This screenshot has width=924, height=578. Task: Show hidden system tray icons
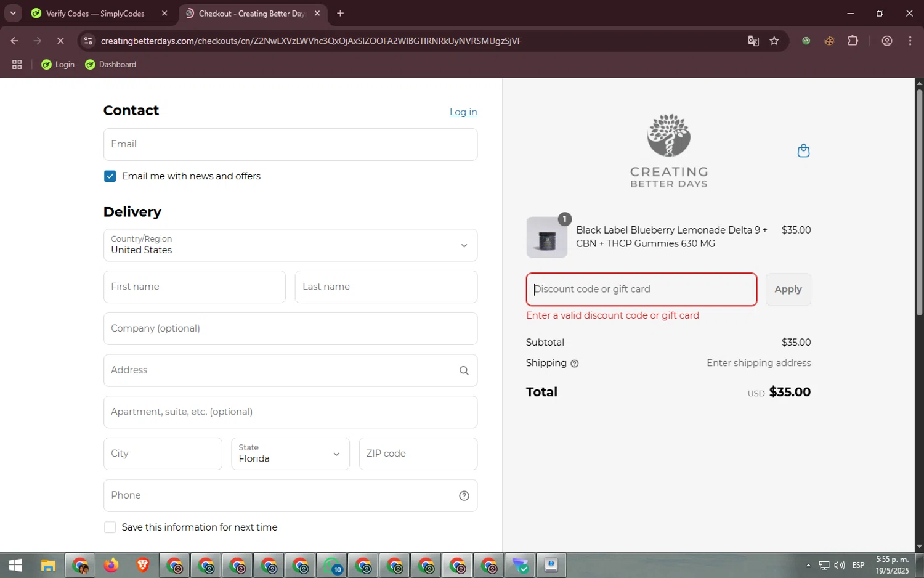(x=808, y=565)
